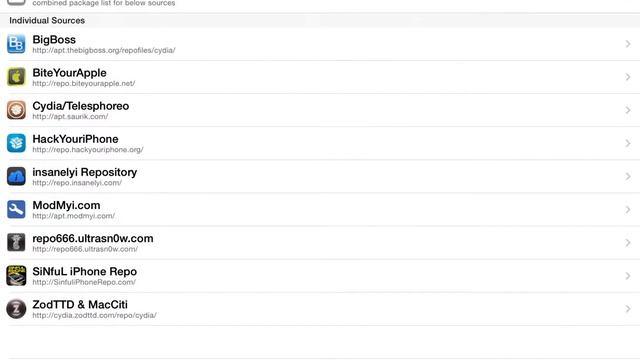
Task: Tap the ZodTTD & MacCiti round icon
Action: pos(16,309)
